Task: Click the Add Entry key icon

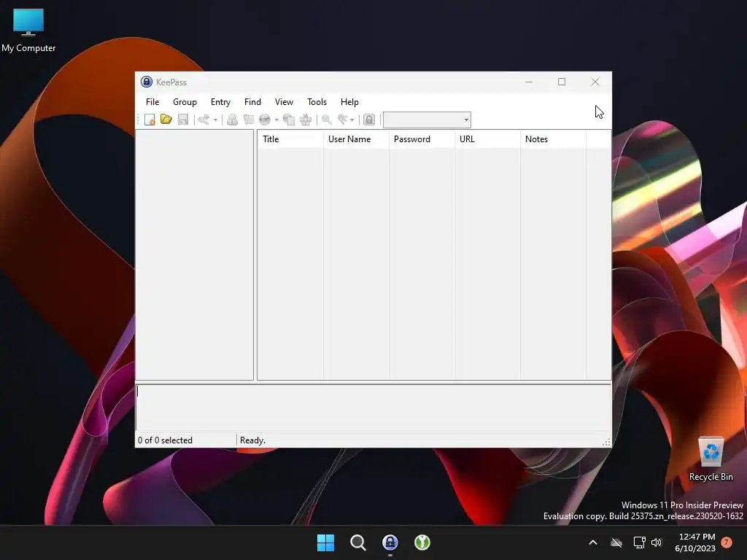Action: pos(204,120)
